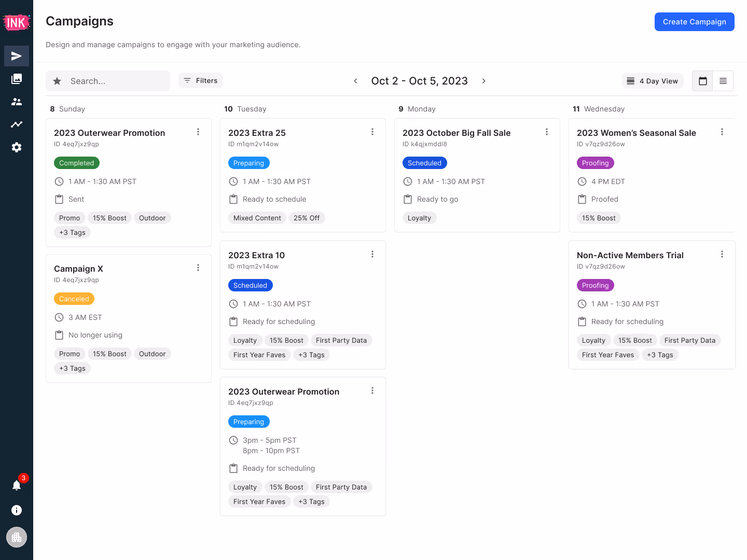Go to previous date range
This screenshot has width=747, height=560.
355,81
